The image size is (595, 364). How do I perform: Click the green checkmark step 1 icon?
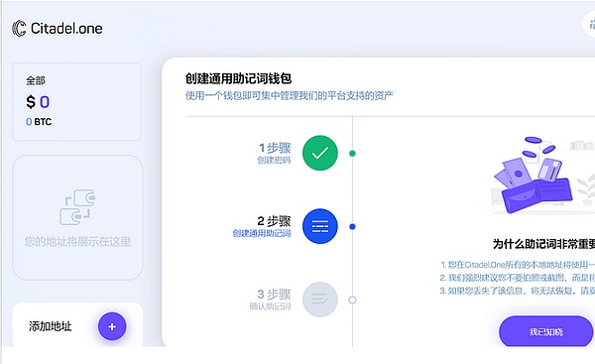(x=320, y=153)
